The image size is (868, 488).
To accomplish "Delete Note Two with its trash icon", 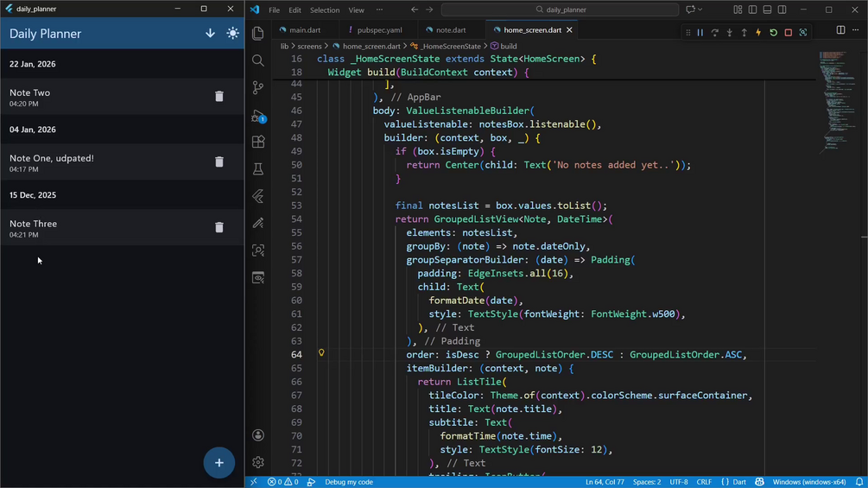I will 219,96.
